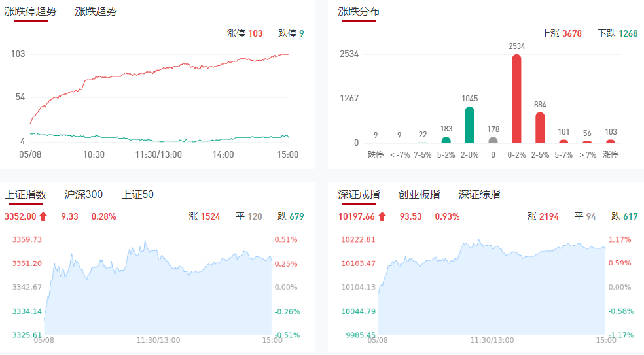Select the 深证成指 tab

[x=359, y=194]
